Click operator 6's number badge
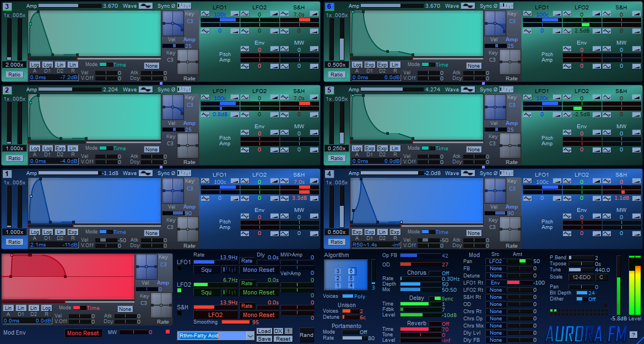This screenshot has height=344, width=644. (x=329, y=6)
